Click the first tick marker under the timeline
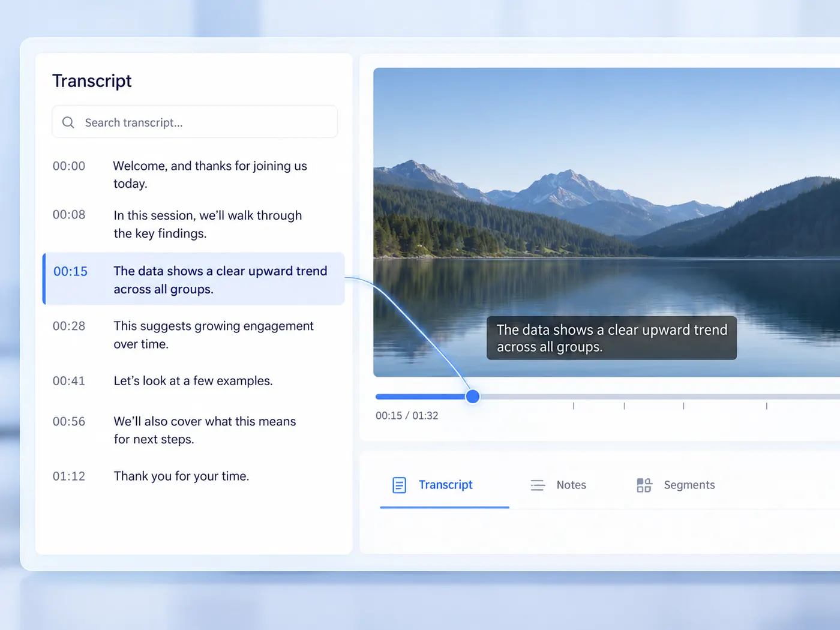 click(574, 406)
